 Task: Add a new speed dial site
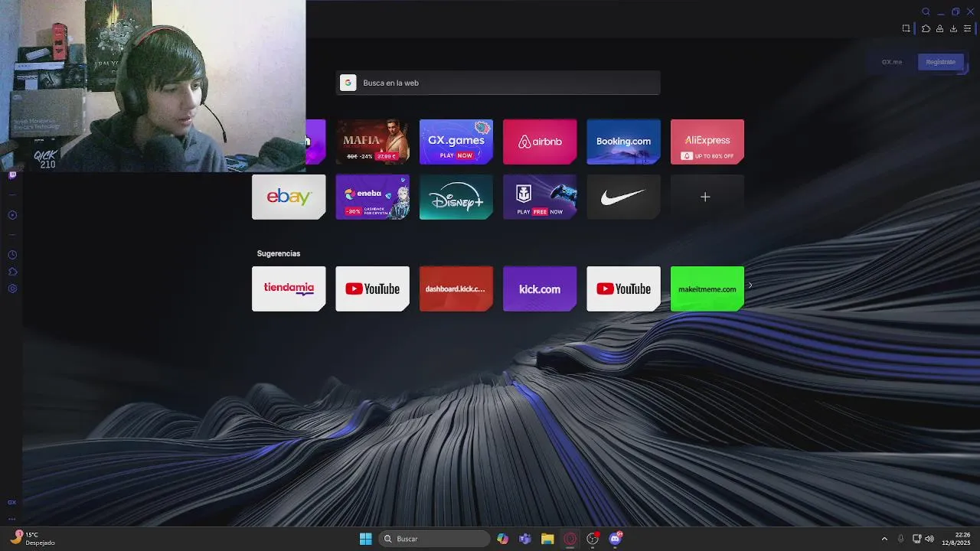pos(707,197)
